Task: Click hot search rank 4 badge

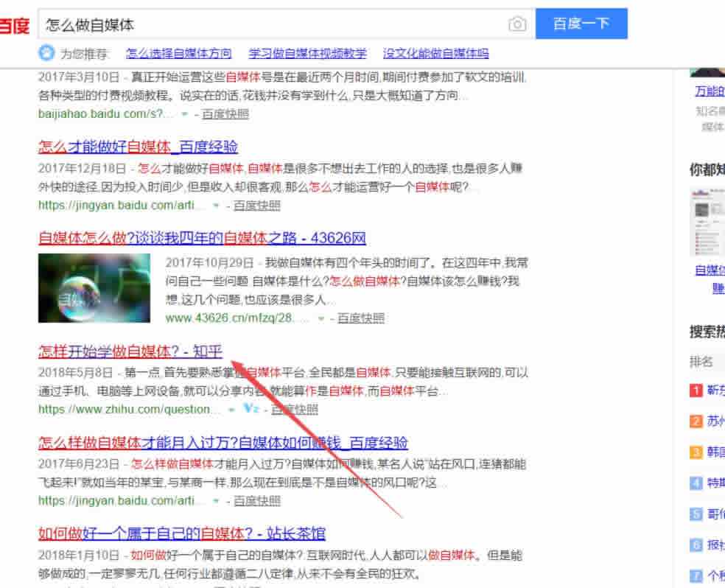Action: 696,483
